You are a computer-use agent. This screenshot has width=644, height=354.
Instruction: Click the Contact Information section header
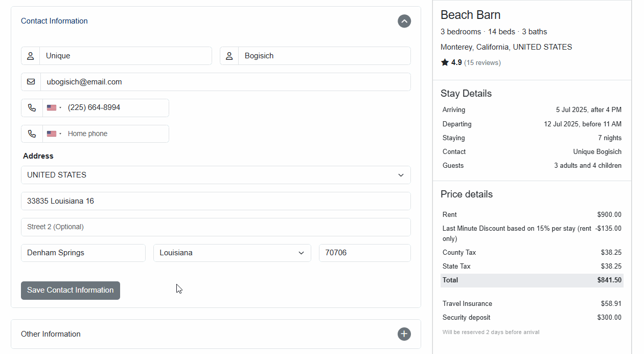[54, 21]
